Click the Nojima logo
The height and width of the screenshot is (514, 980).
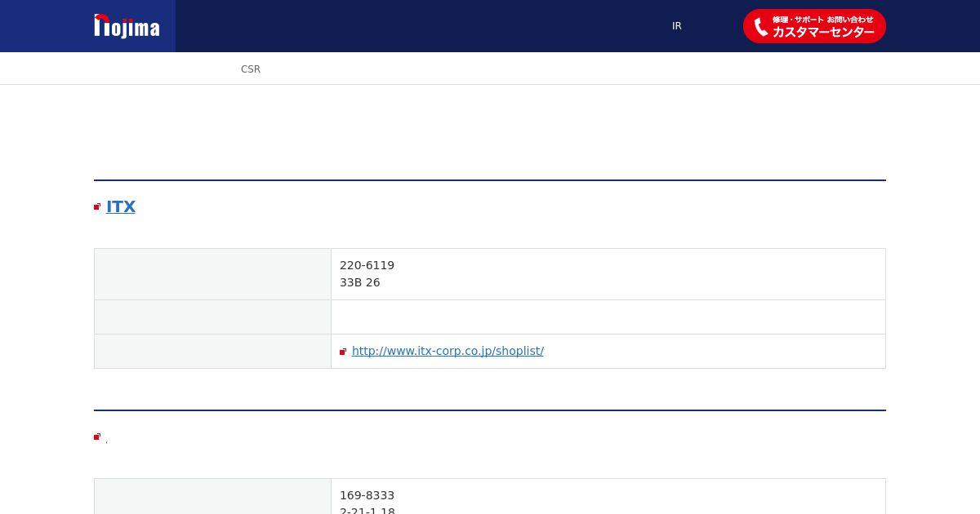(127, 26)
